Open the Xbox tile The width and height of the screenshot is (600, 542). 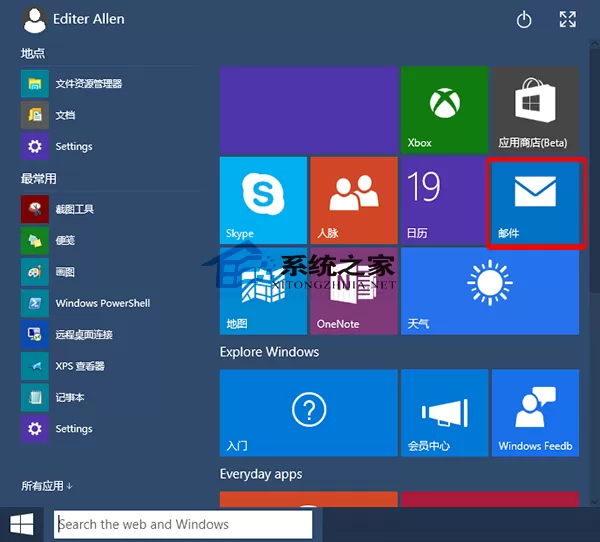click(x=444, y=110)
